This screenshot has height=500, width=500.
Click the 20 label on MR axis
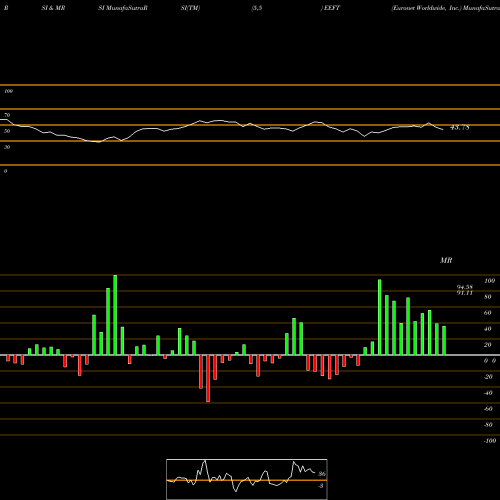(487, 345)
